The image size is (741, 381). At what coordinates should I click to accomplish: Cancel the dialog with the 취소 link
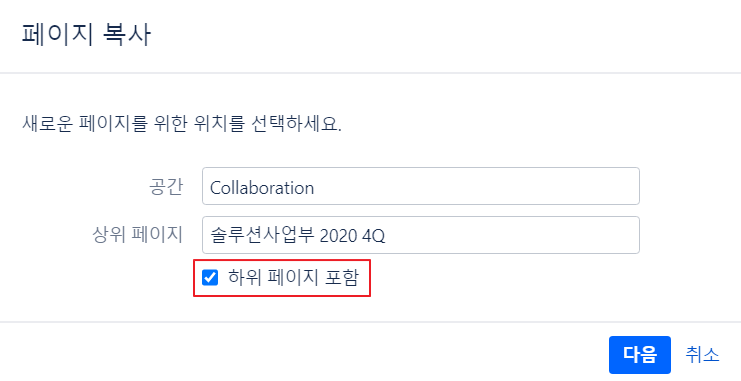click(702, 355)
